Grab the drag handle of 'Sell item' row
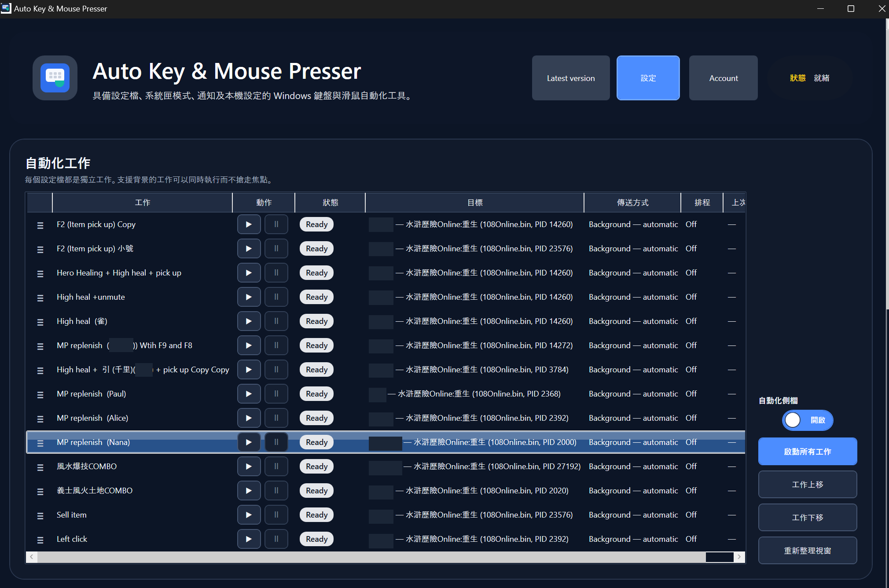Screen dimensions: 889x588 click(x=40, y=516)
